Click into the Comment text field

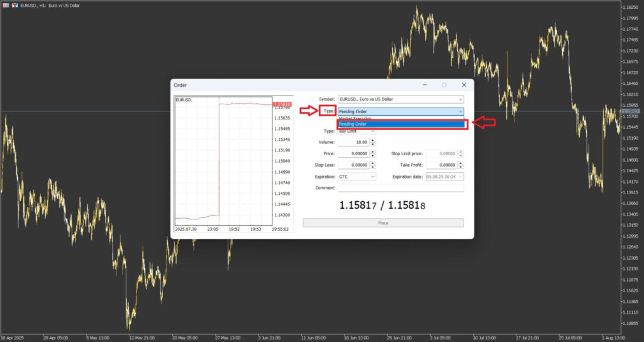click(401, 188)
